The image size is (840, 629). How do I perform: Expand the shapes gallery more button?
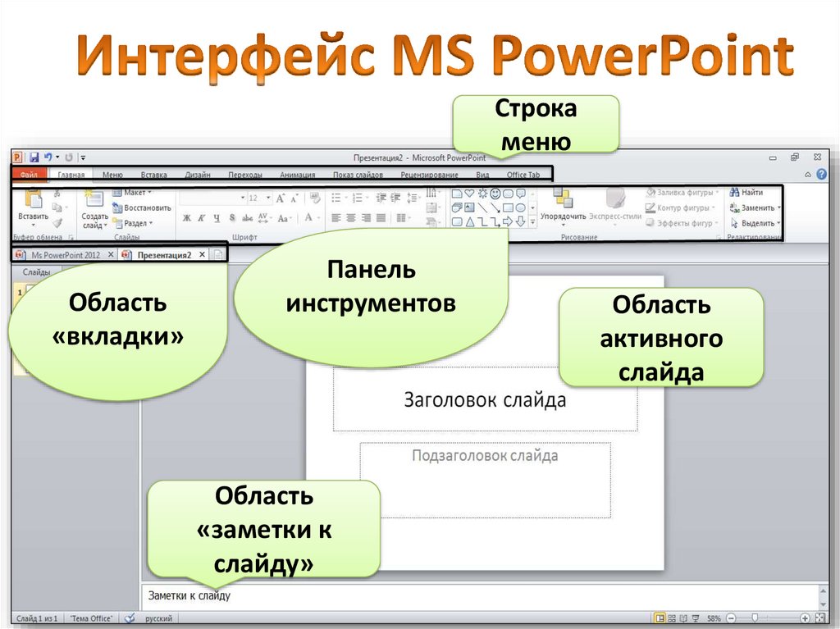[533, 221]
